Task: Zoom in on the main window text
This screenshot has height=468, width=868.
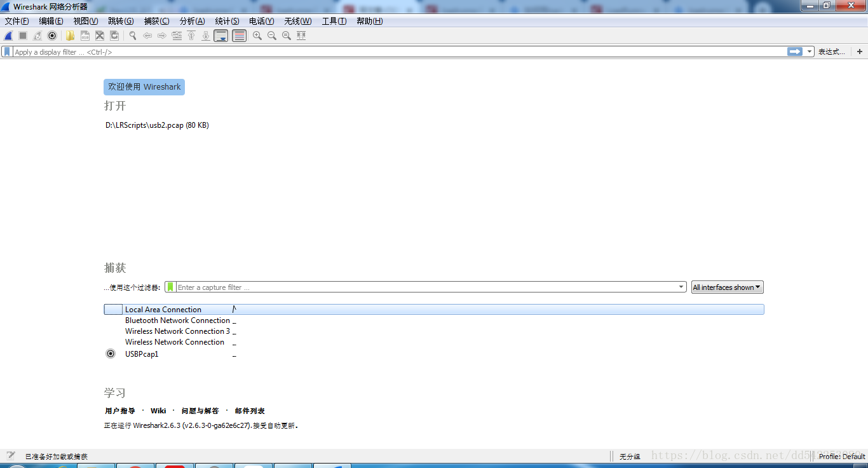Action: click(257, 36)
